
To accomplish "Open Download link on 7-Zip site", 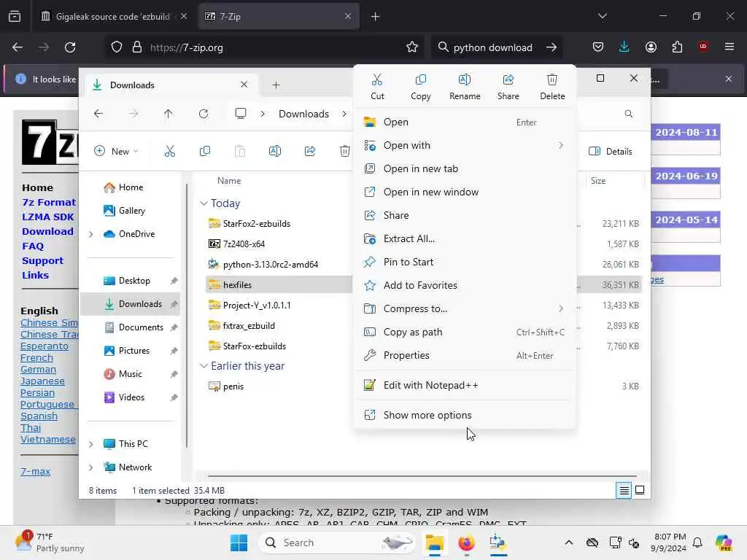I will (47, 231).
